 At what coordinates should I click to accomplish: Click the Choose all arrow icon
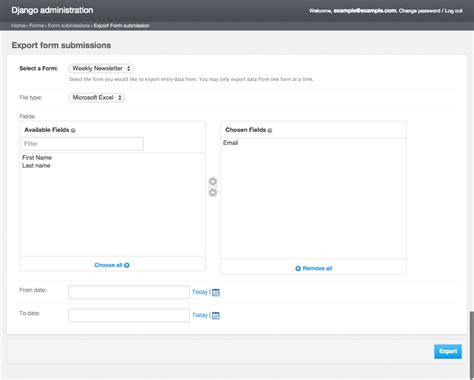127,265
